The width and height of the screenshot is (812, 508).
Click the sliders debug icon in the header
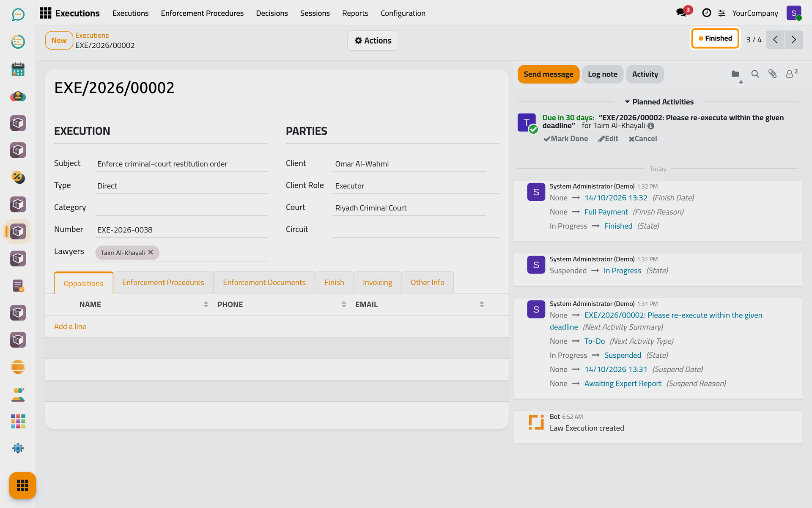coord(722,13)
